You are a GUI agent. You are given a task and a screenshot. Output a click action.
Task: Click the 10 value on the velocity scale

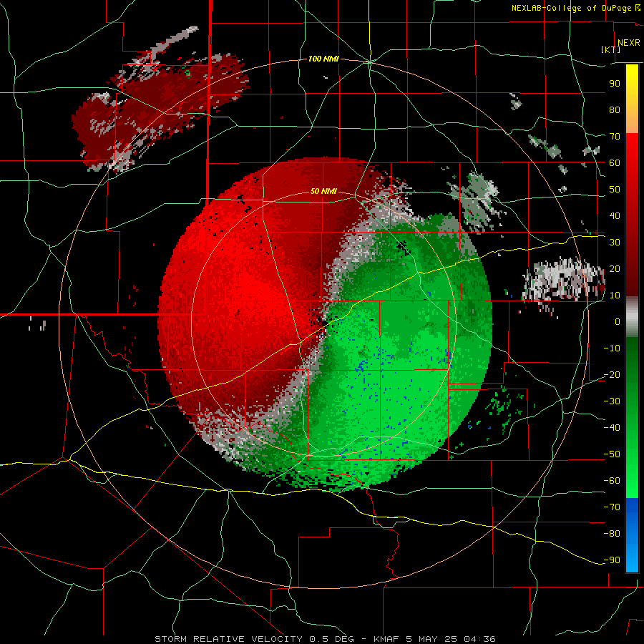pyautogui.click(x=615, y=296)
